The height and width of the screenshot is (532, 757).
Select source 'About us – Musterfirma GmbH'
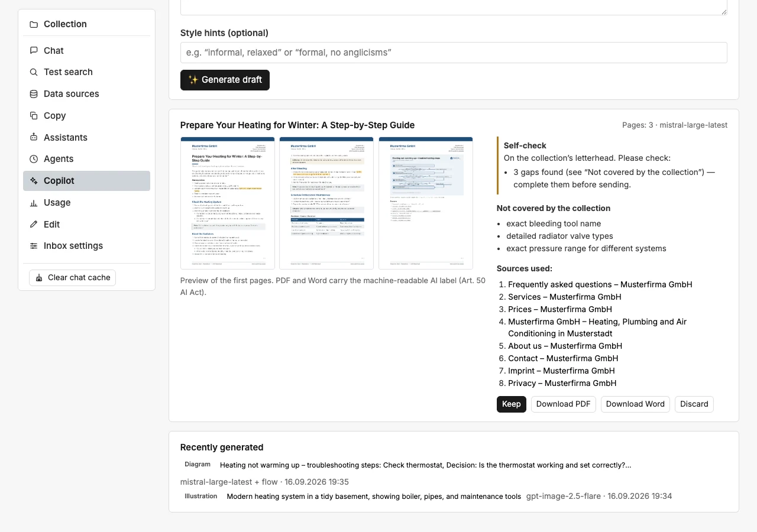click(x=565, y=346)
